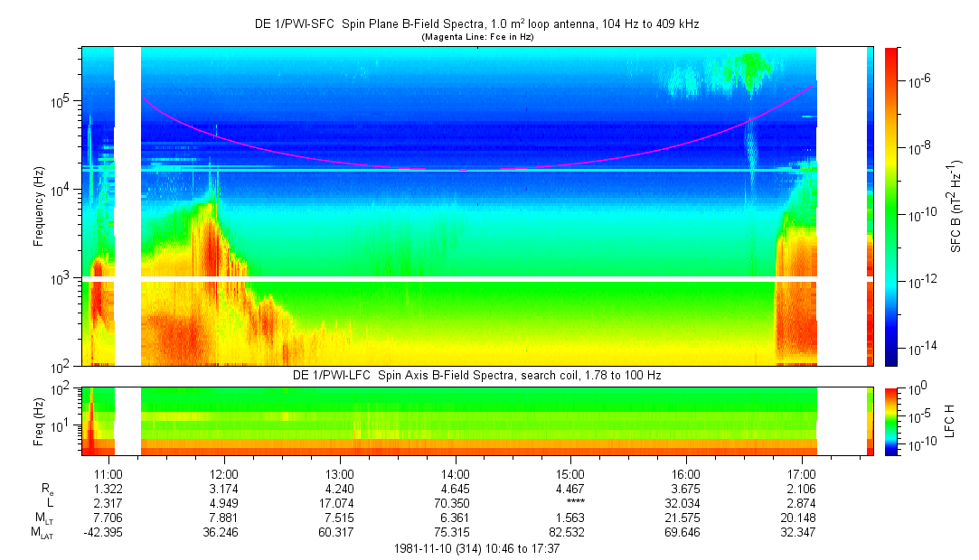Click the L value 70.350
Screen dimensions: 979x560
[456, 503]
